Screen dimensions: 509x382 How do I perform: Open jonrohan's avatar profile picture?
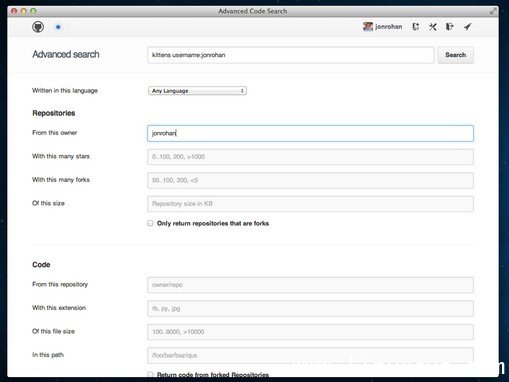pyautogui.click(x=368, y=27)
